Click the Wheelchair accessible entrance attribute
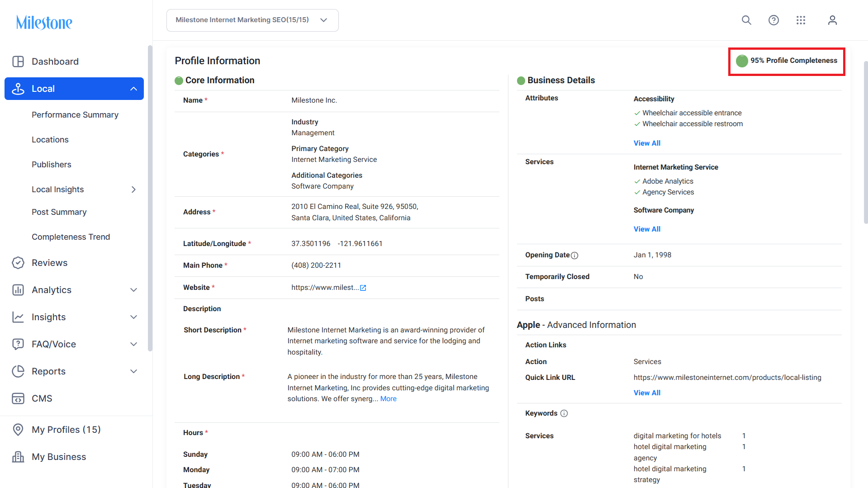 click(x=692, y=113)
